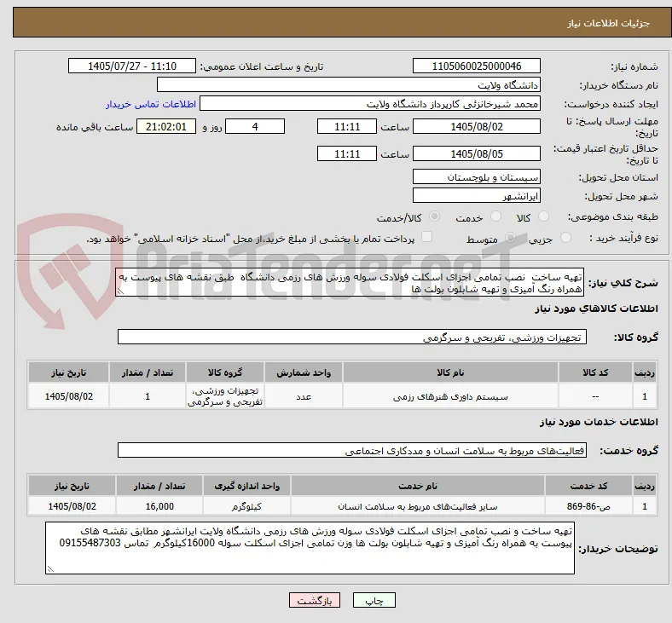
Task: Click the گروه خدمت field فعالیت‌های مربوط به سلامت
Action: [352, 451]
